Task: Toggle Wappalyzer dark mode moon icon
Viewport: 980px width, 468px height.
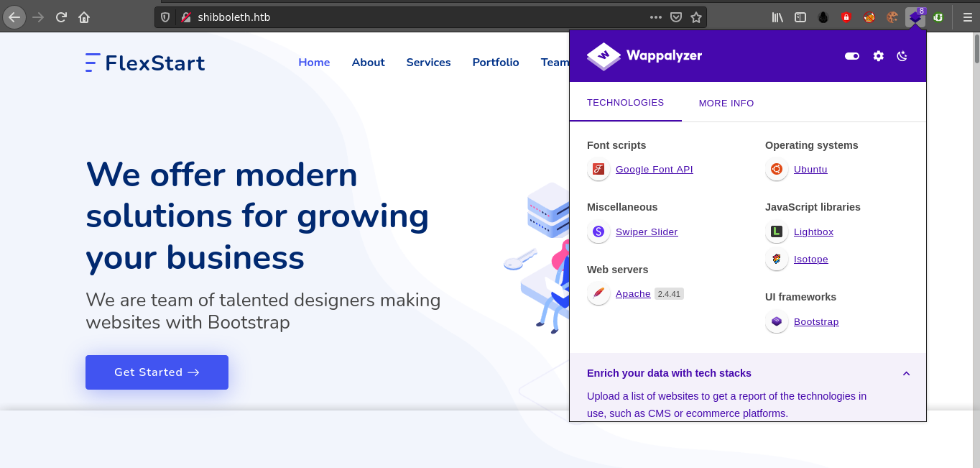Action: pos(902,56)
